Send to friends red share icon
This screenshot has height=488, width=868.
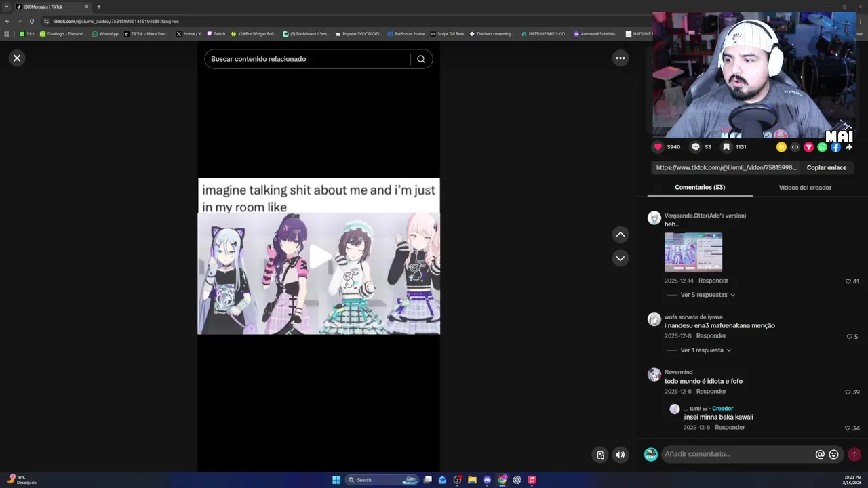[808, 147]
